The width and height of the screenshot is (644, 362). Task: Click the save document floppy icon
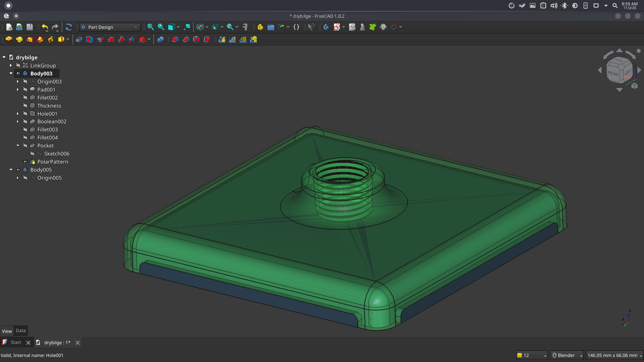(x=30, y=27)
